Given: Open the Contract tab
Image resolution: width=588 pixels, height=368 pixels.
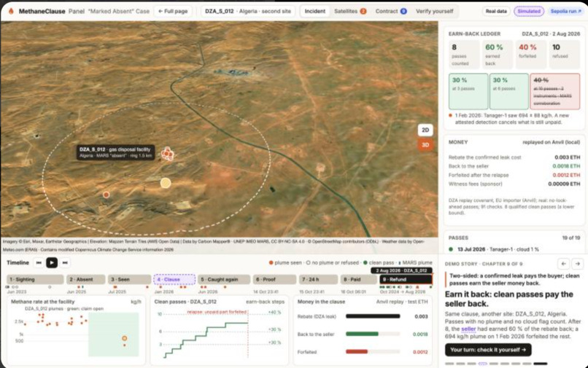Looking at the screenshot, I should click(391, 11).
